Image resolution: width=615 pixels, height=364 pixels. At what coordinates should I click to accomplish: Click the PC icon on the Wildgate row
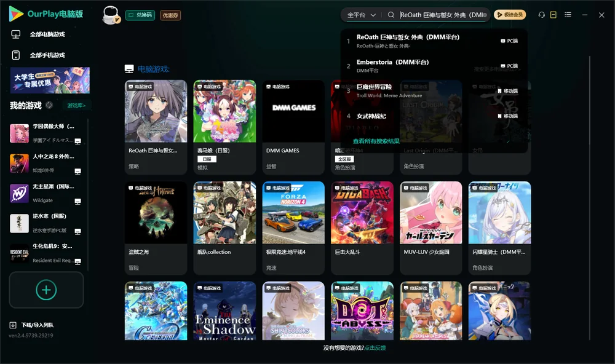(77, 201)
